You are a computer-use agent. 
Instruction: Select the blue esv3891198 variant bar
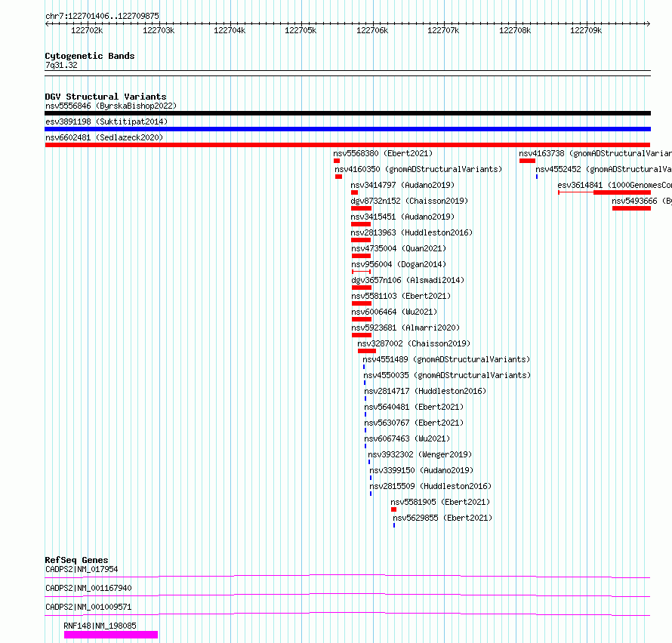click(347, 129)
